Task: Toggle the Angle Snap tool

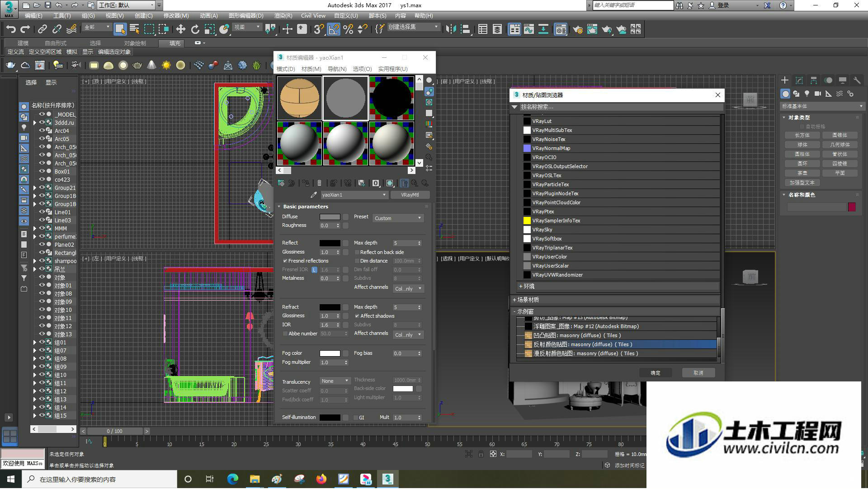Action: click(334, 29)
